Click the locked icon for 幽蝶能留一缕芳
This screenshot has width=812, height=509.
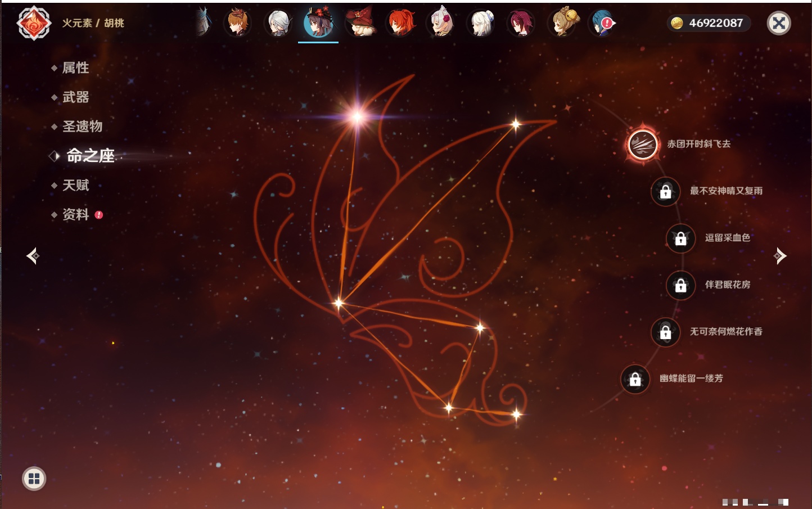tap(635, 379)
